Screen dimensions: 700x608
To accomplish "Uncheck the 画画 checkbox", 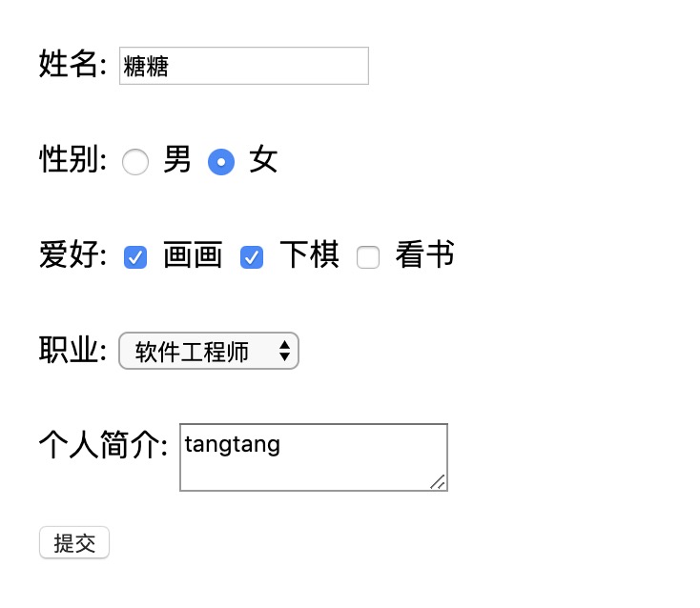I will point(135,257).
